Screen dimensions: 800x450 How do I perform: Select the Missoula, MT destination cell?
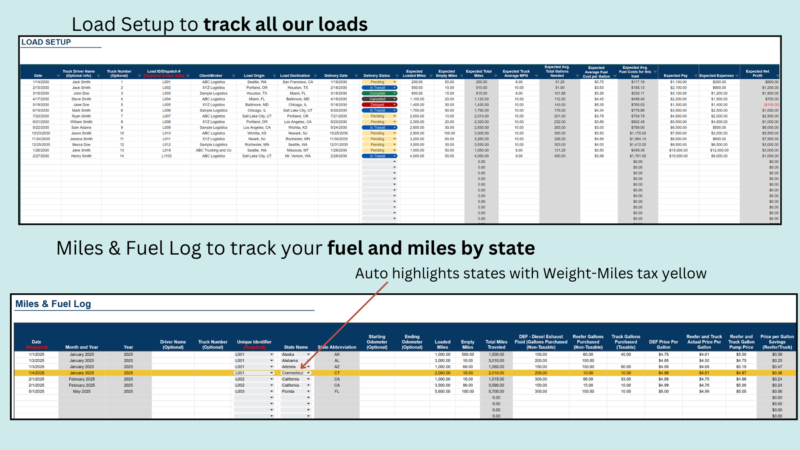pyautogui.click(x=298, y=151)
